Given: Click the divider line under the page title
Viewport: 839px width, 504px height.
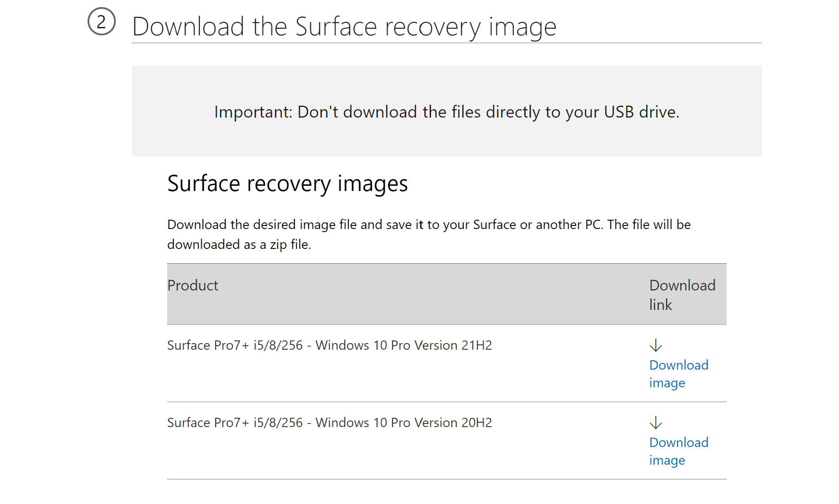Looking at the screenshot, I should (x=447, y=42).
